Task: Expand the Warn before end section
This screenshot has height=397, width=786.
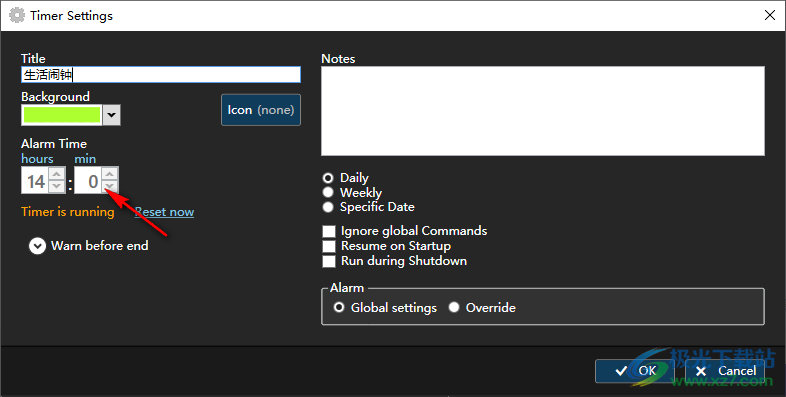Action: pyautogui.click(x=37, y=246)
